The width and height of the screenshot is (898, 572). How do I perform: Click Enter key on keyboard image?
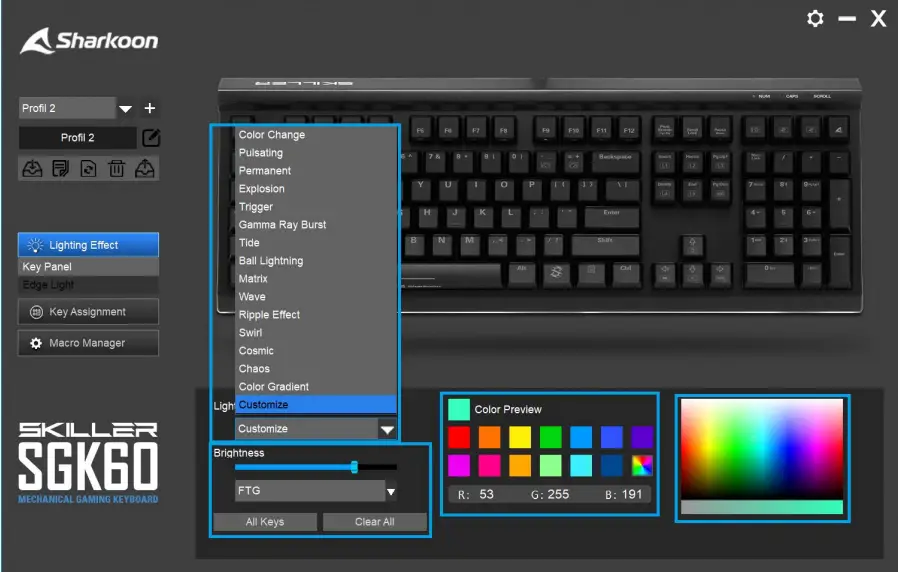[612, 217]
